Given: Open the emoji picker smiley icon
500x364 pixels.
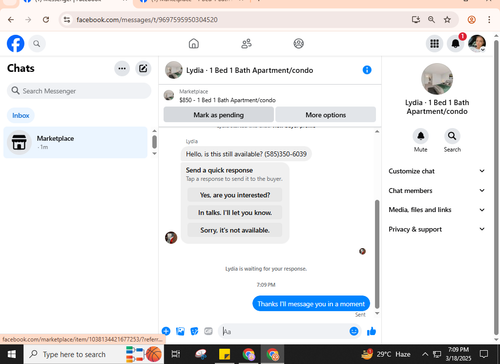Looking at the screenshot, I should coord(354,331).
